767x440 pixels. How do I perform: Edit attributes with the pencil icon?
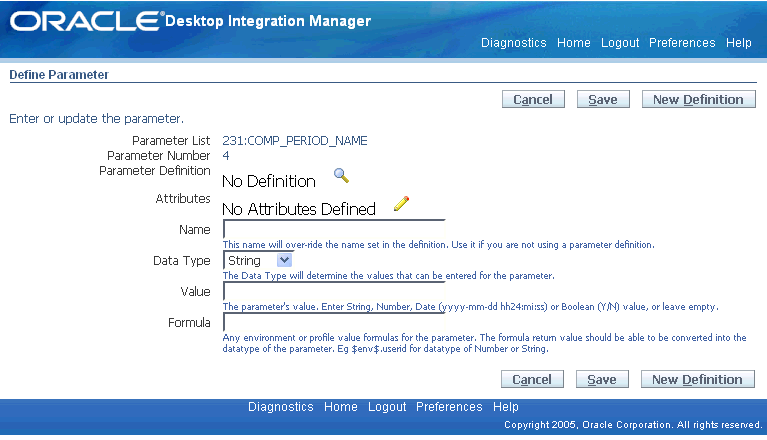point(401,203)
